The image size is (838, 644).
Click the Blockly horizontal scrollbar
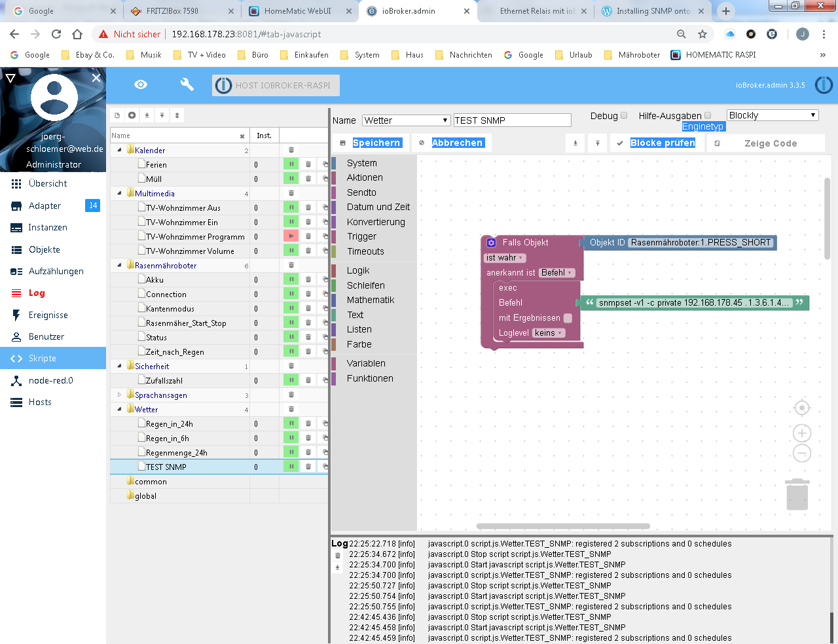click(563, 526)
